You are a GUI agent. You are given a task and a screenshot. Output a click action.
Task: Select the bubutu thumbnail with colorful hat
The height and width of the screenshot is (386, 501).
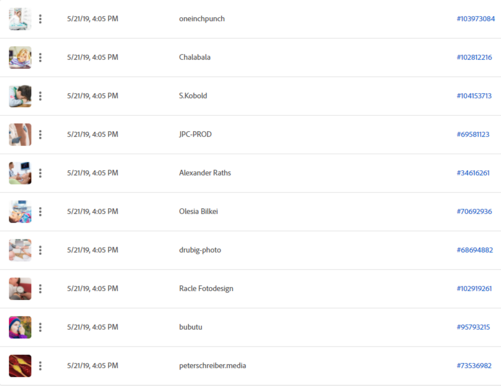pos(20,327)
